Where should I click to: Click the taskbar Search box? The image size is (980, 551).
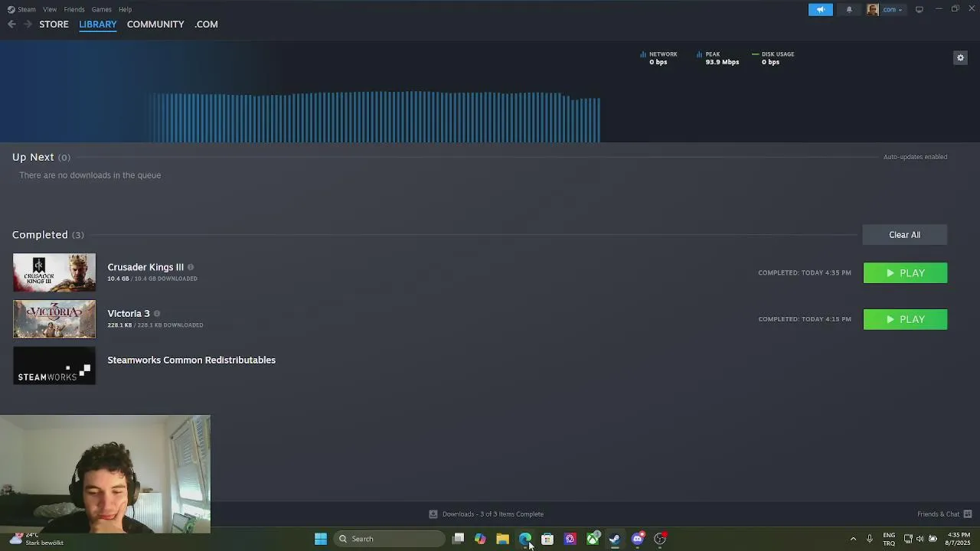[390, 539]
